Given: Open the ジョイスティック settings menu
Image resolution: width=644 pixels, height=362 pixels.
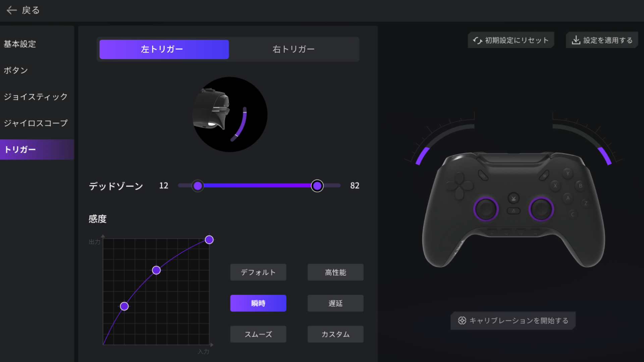Looking at the screenshot, I should [36, 97].
